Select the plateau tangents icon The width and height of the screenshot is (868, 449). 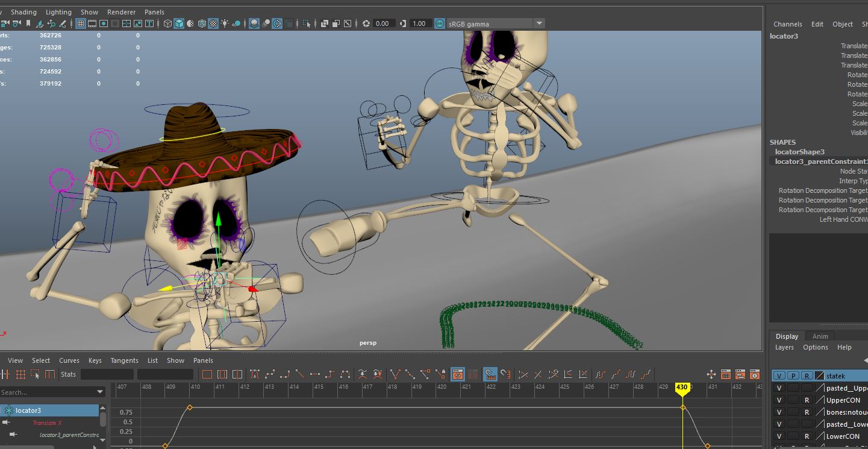345,374
